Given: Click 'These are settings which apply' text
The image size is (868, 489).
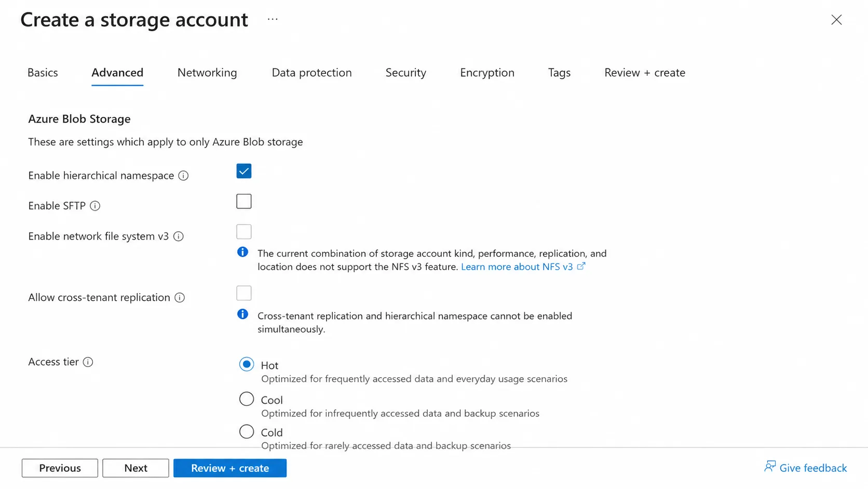Looking at the screenshot, I should pos(166,142).
